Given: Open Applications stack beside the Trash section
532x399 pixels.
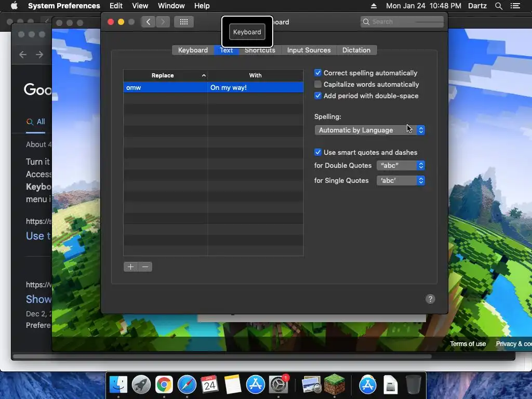Looking at the screenshot, I should pyautogui.click(x=368, y=385).
